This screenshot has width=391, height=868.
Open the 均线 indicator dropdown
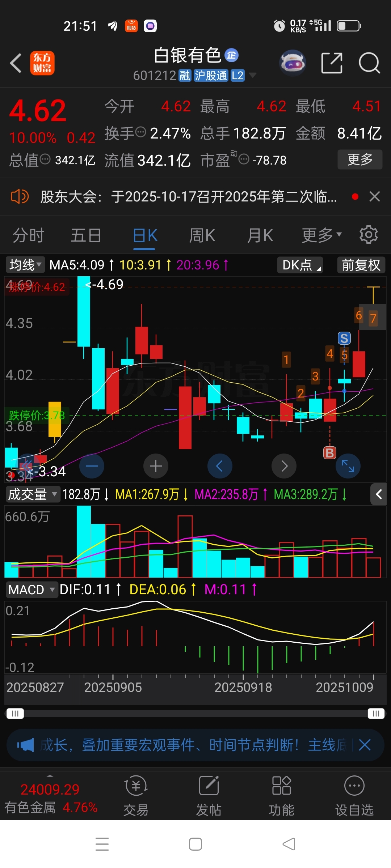pyautogui.click(x=25, y=265)
